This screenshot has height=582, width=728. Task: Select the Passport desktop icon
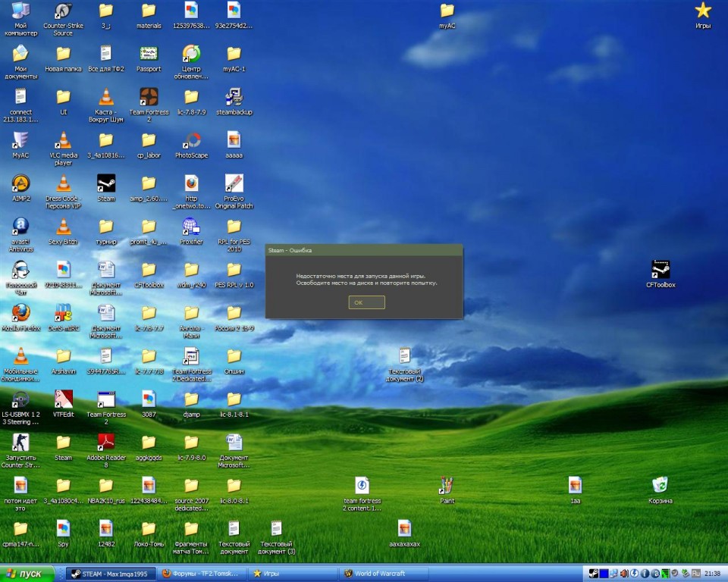point(149,59)
